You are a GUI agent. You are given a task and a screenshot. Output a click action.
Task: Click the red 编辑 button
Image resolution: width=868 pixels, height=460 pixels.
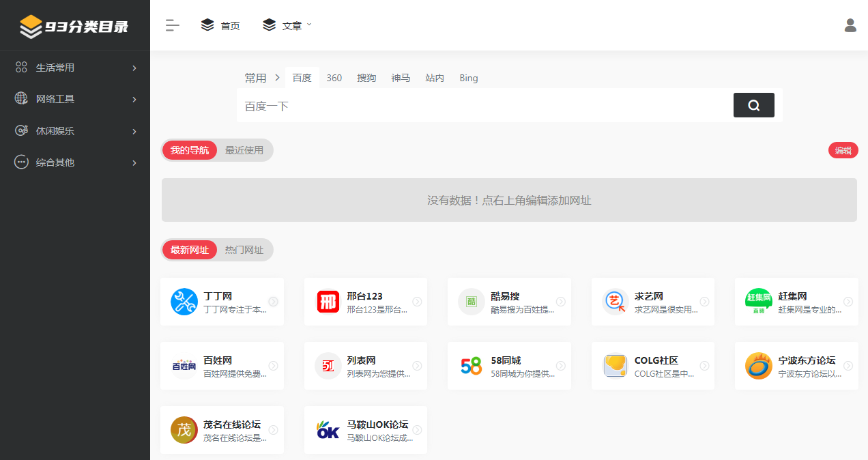(x=843, y=151)
